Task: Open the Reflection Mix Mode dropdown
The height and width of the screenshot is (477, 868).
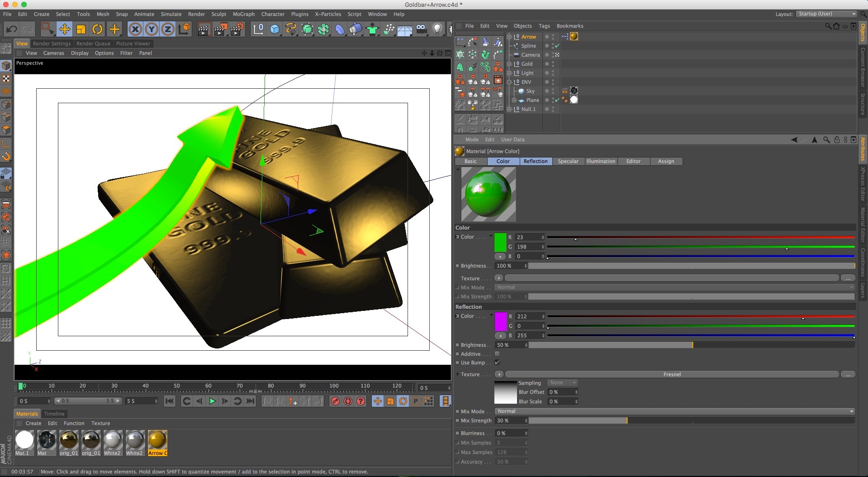Action: [x=674, y=411]
